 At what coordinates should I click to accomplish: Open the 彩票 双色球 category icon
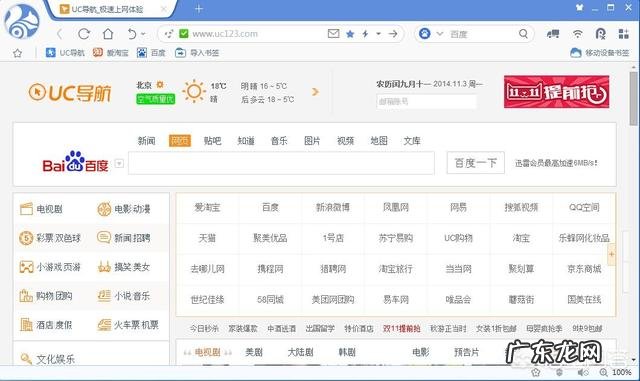[26, 238]
